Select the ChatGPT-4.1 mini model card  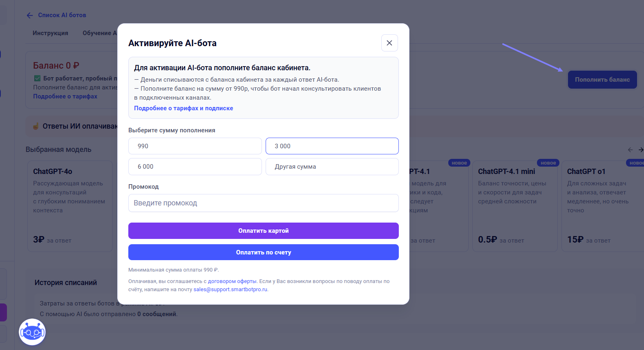coord(514,206)
